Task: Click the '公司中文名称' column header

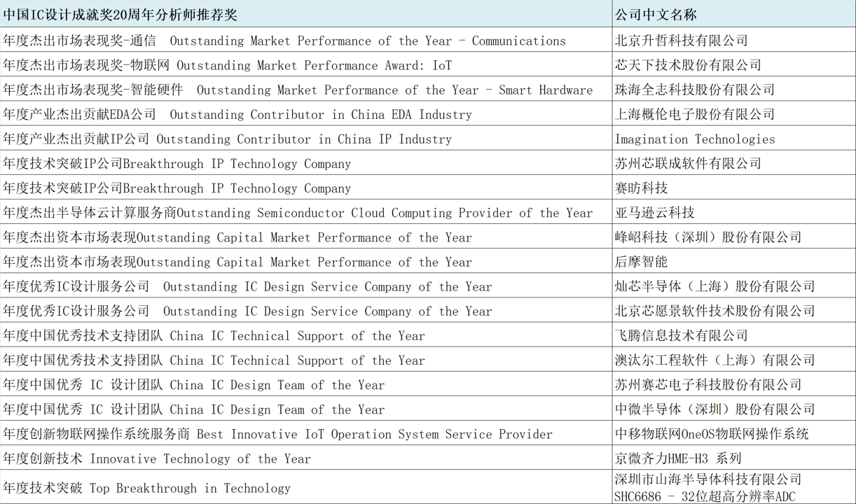Action: click(x=733, y=14)
